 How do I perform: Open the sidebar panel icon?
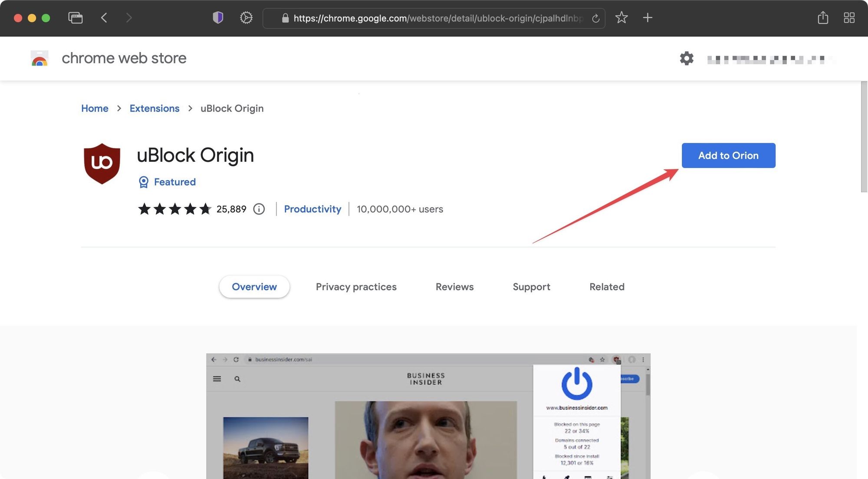(76, 18)
